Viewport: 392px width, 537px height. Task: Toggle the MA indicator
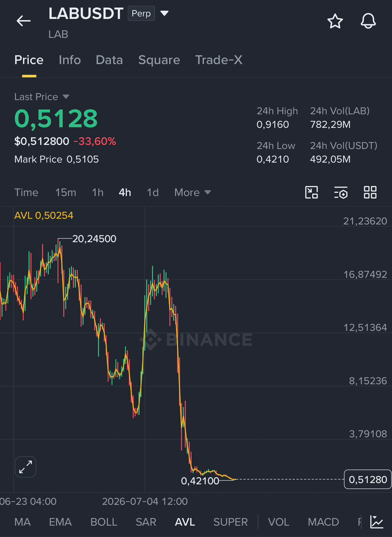pos(23,522)
